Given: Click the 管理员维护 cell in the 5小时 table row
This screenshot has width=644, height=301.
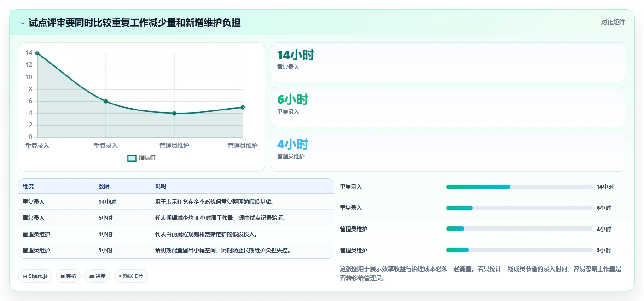Looking at the screenshot, I should click(36, 250).
